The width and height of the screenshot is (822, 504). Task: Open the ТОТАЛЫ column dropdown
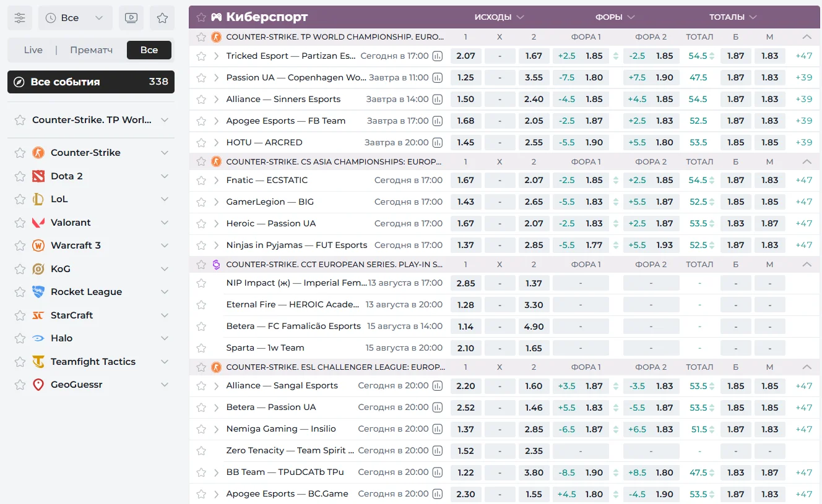[733, 17]
